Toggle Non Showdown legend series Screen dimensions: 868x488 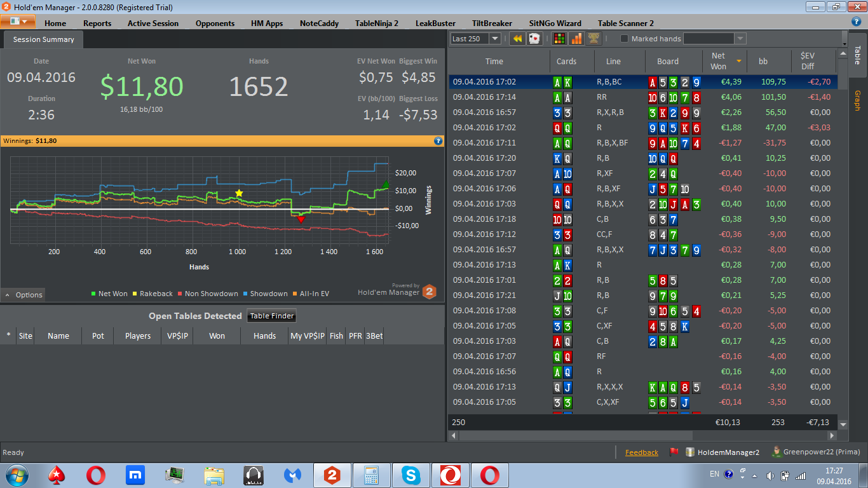(x=208, y=294)
